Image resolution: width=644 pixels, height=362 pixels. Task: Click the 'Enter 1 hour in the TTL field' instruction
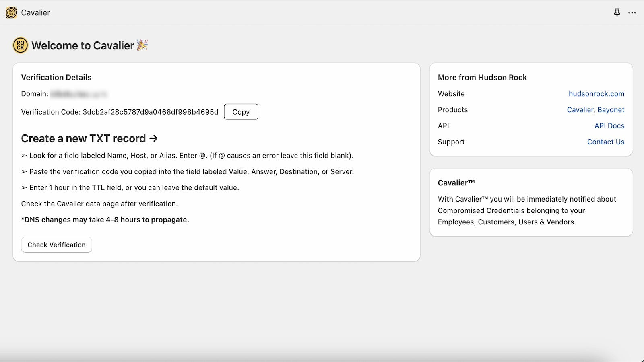pyautogui.click(x=130, y=188)
